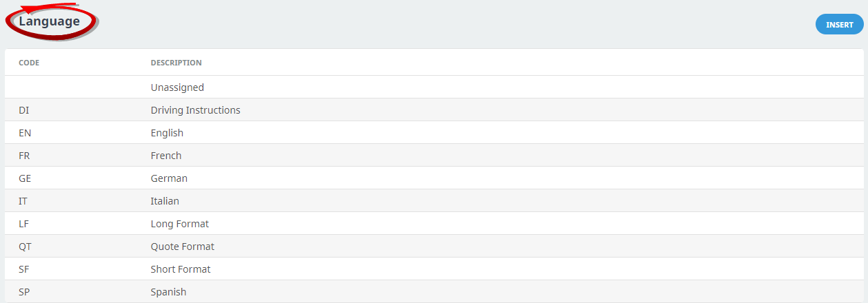Open the Short Format entry
The width and height of the screenshot is (868, 303).
[181, 269]
